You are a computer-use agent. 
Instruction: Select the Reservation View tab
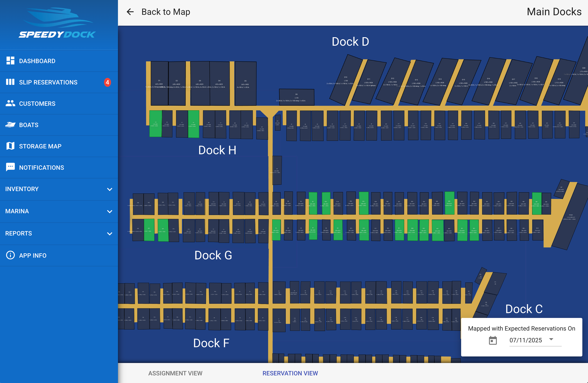tap(290, 373)
